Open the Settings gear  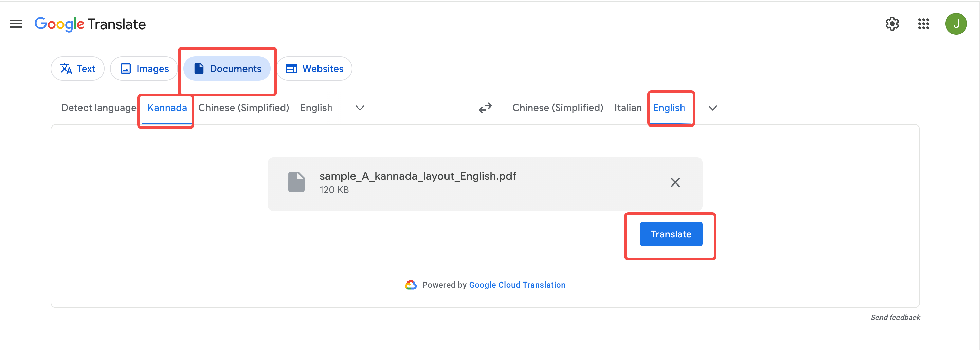point(892,24)
